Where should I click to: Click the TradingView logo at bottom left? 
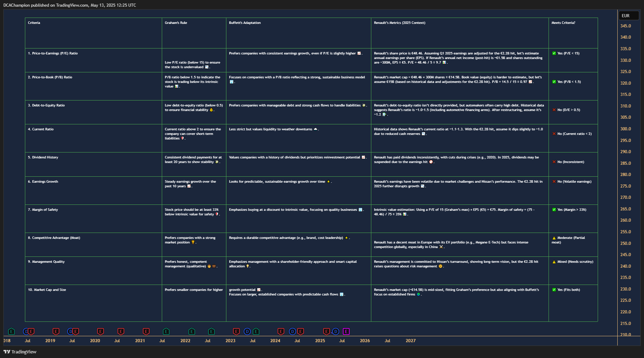pyautogui.click(x=20, y=352)
